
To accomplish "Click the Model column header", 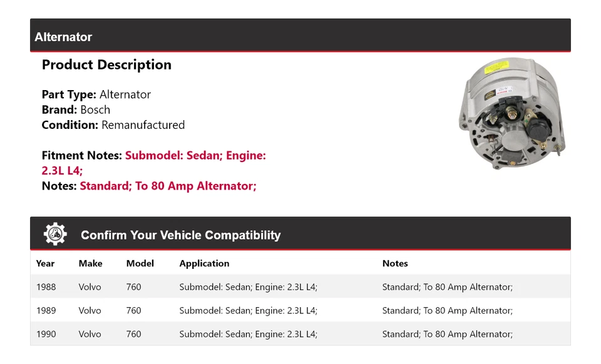I will [140, 263].
